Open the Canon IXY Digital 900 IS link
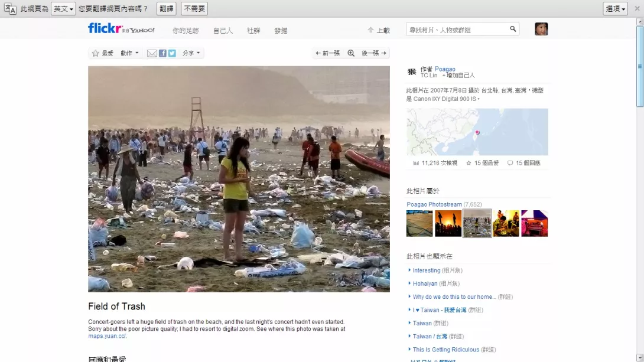This screenshot has height=362, width=644. click(x=445, y=99)
